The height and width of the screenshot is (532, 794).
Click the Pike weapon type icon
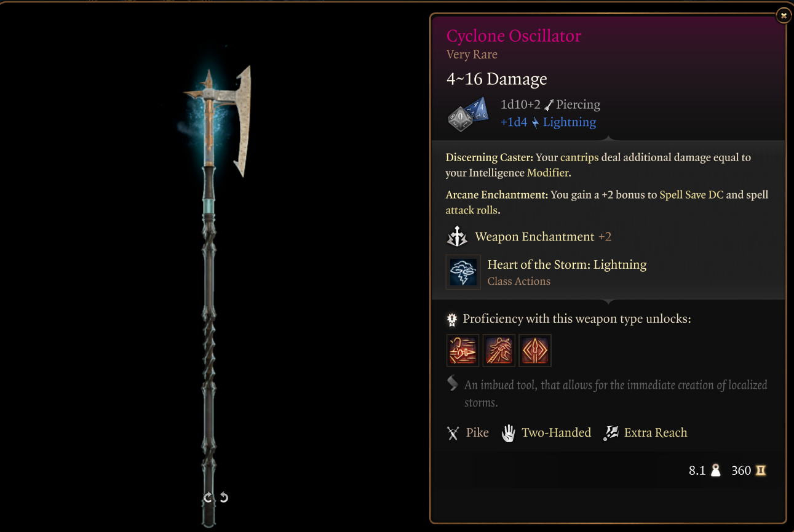453,434
